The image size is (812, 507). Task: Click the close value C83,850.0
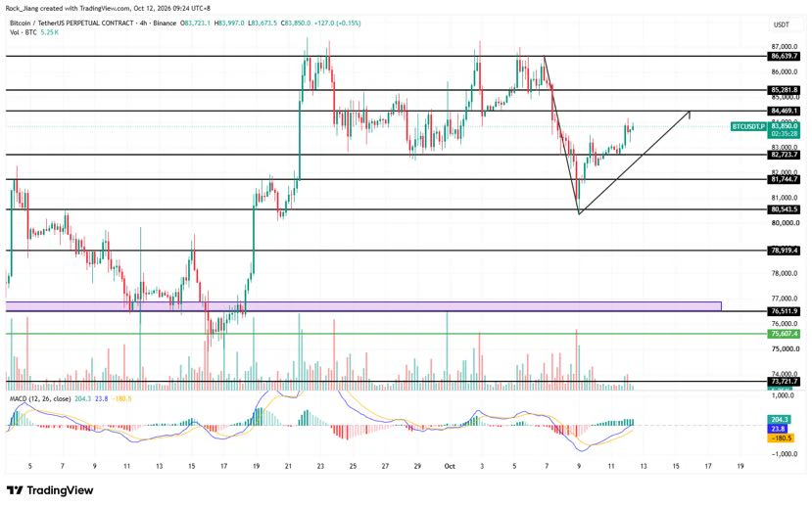pos(296,23)
